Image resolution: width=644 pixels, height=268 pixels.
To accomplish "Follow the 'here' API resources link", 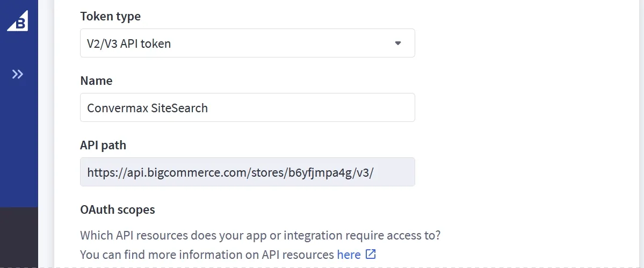I will pyautogui.click(x=349, y=255).
